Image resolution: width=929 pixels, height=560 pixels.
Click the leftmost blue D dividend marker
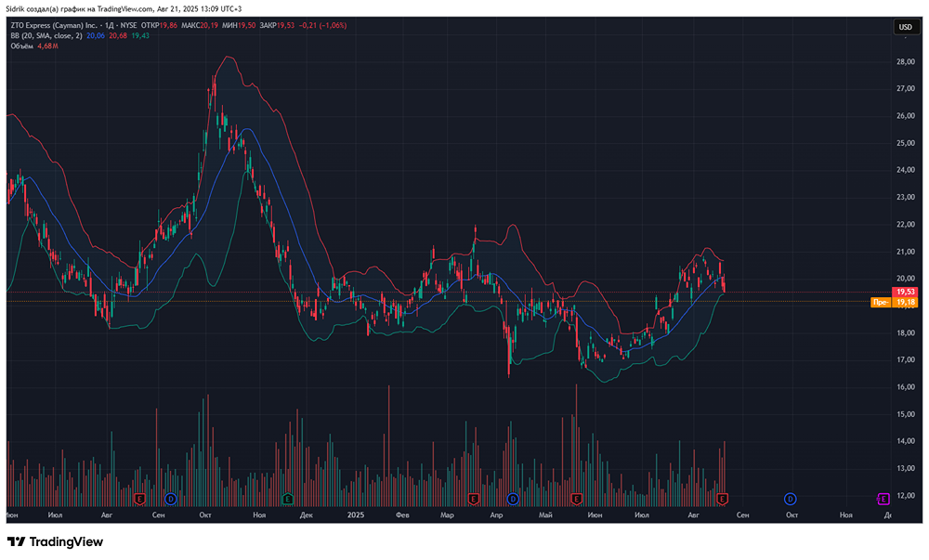171,499
